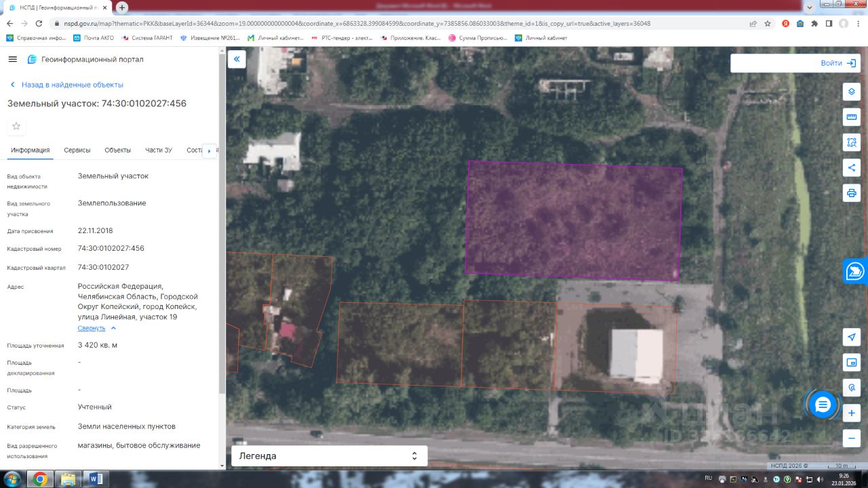Open the round chat support bubble
This screenshot has width=868, height=488.
823,405
